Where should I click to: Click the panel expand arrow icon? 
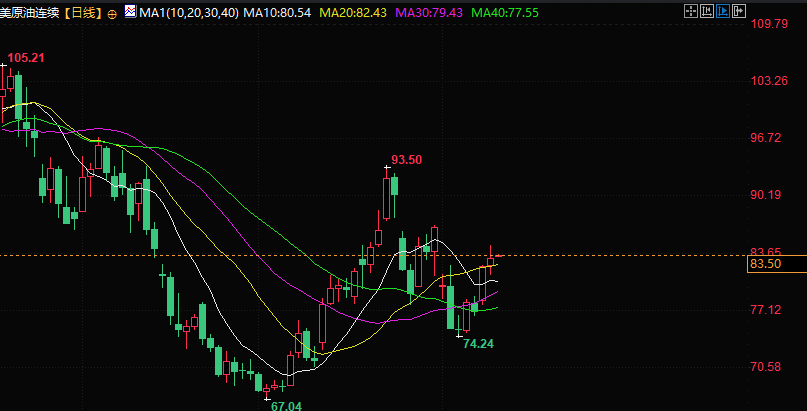[x=739, y=11]
